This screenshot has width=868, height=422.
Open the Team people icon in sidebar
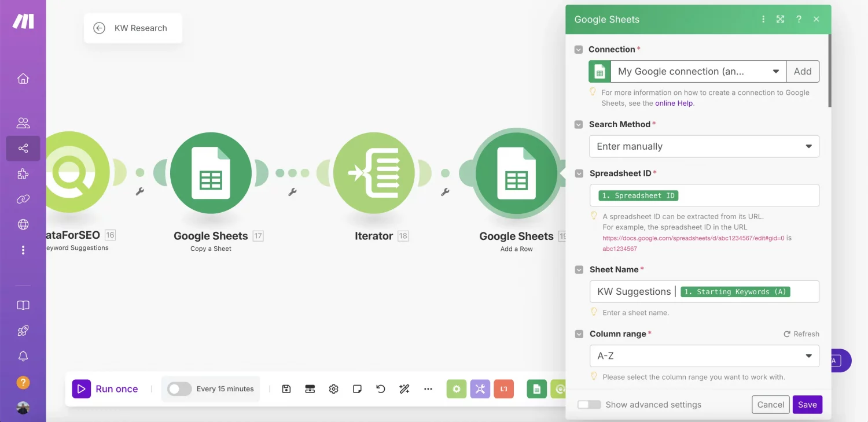coord(23,123)
